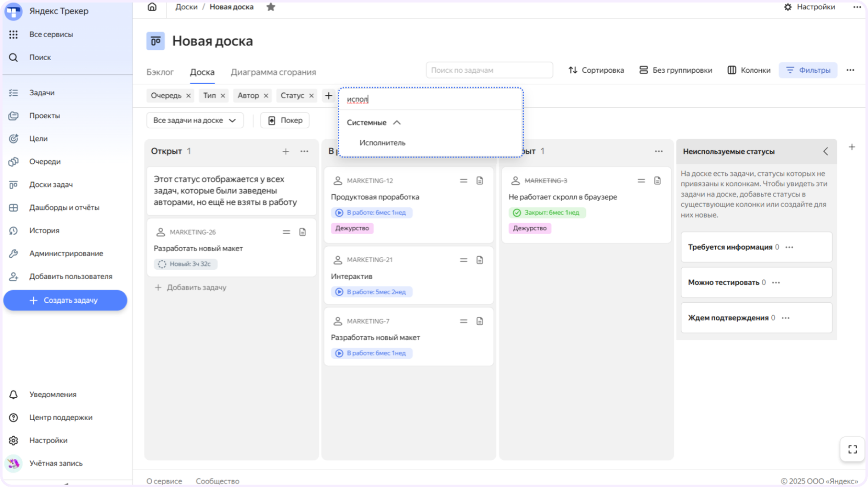Remove the Автор filter chip

[x=266, y=96]
